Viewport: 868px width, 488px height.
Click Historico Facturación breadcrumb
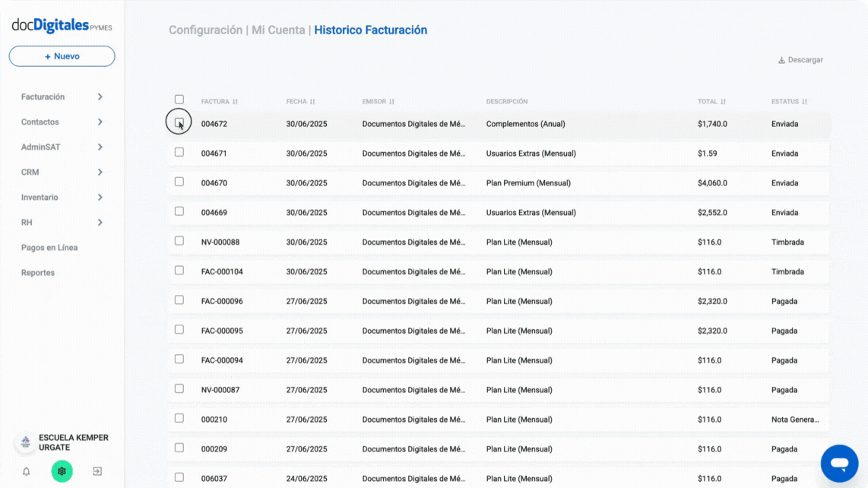pos(371,30)
